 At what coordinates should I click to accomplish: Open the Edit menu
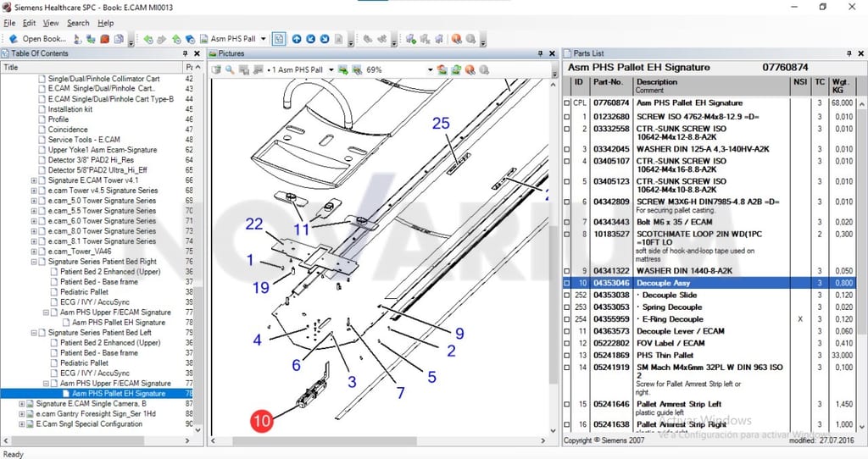coord(29,23)
